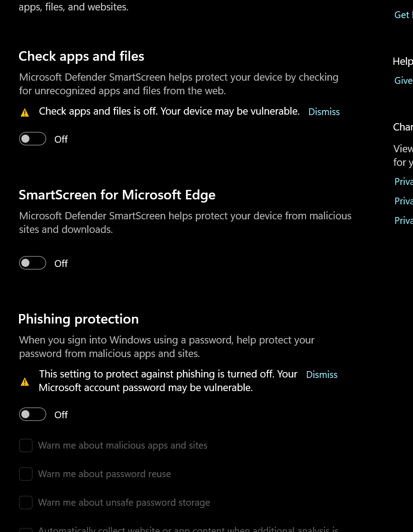413x532 pixels.
Task: Click the 'Give' link under Help
Action: point(403,81)
